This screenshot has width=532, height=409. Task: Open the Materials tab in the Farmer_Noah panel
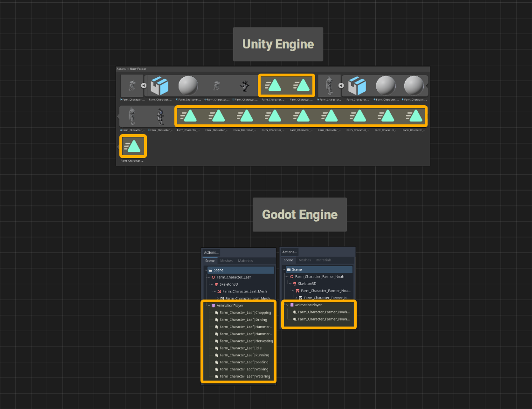click(324, 260)
